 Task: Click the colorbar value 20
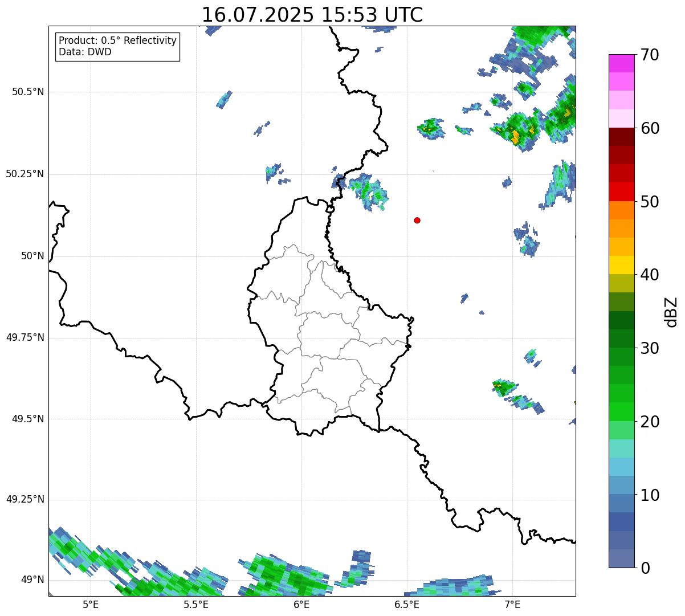click(x=650, y=422)
